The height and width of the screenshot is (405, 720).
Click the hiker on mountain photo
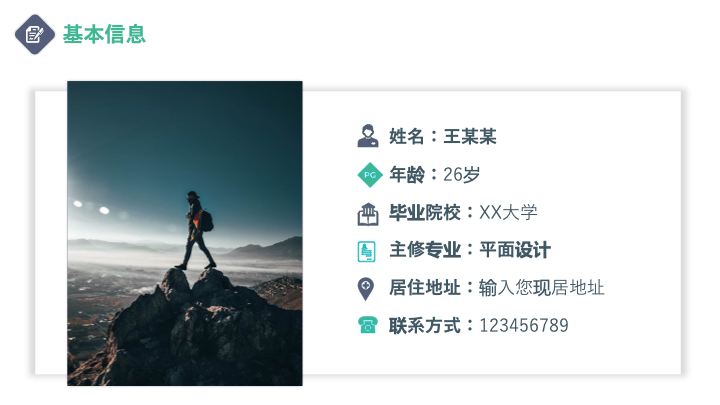[185, 233]
